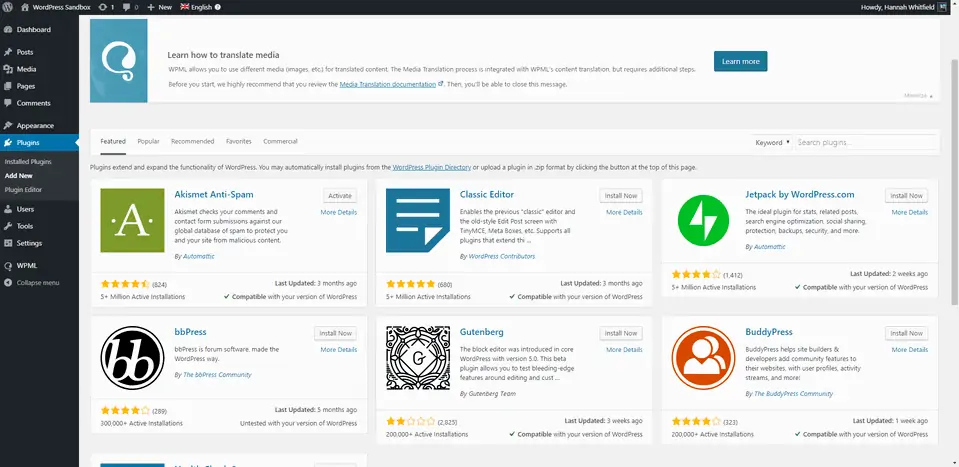
Task: Install the Jetpack by WordPress.com plugin
Action: [x=906, y=196]
